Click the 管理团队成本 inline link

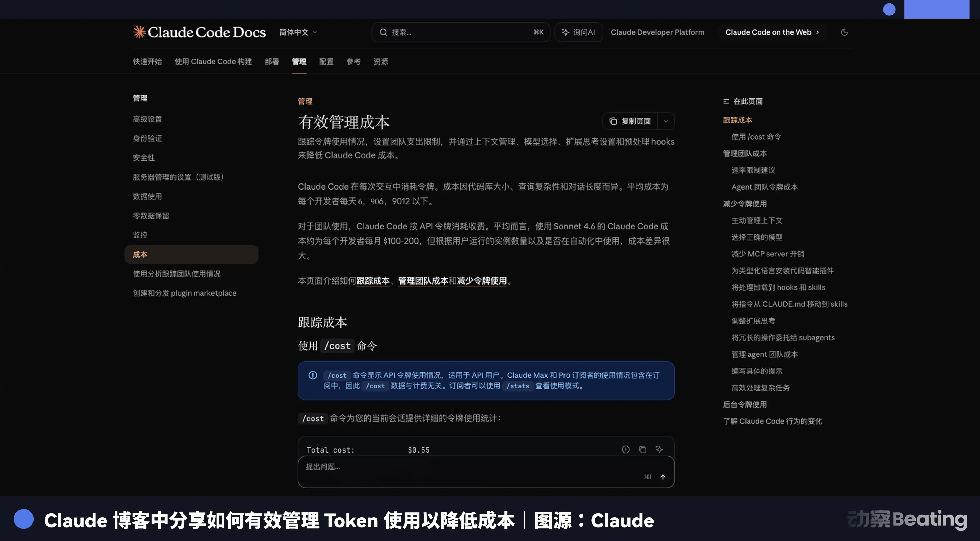pos(423,281)
